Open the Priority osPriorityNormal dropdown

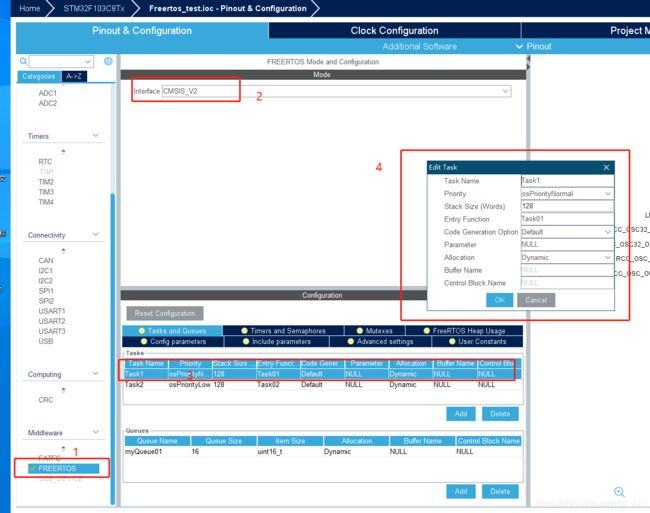click(567, 194)
